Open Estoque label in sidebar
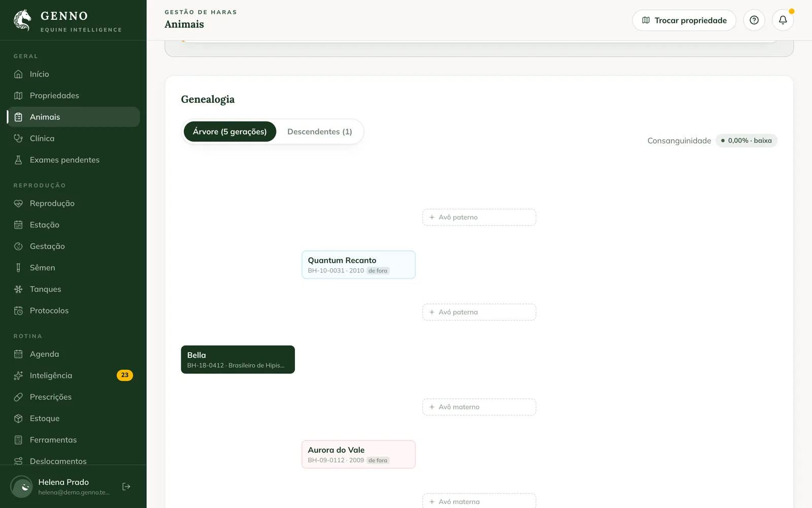Image resolution: width=812 pixels, height=508 pixels. point(45,419)
